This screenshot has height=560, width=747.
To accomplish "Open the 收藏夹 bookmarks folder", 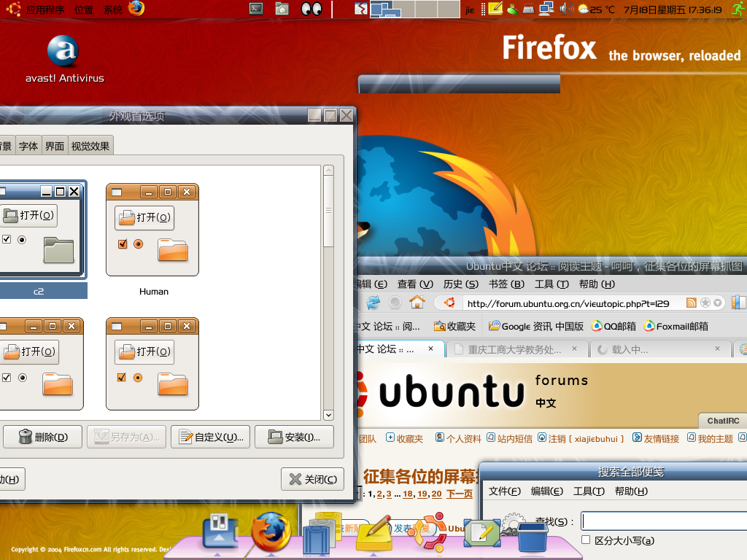I will [454, 326].
